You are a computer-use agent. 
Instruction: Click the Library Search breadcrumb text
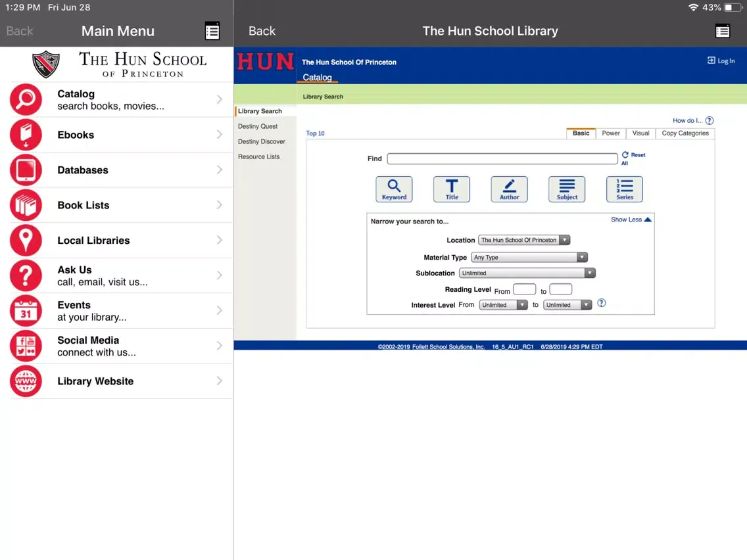[x=323, y=97]
